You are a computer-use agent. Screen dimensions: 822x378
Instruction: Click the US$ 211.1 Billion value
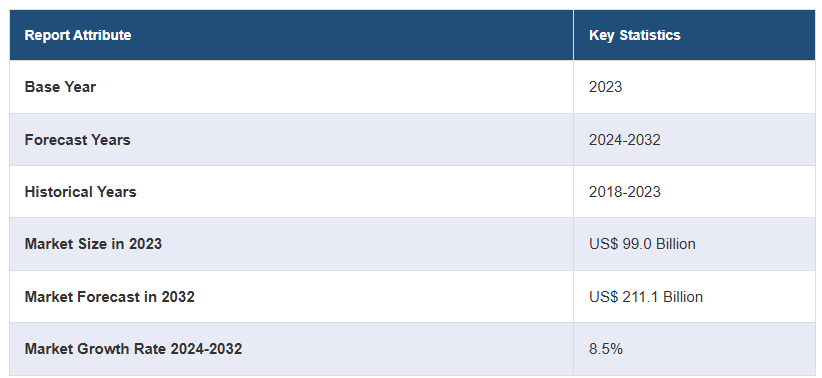pyautogui.click(x=646, y=297)
